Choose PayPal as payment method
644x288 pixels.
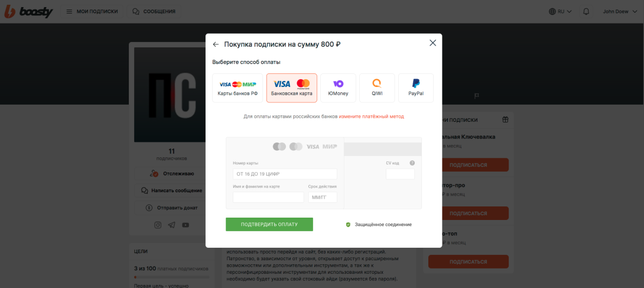click(x=416, y=88)
